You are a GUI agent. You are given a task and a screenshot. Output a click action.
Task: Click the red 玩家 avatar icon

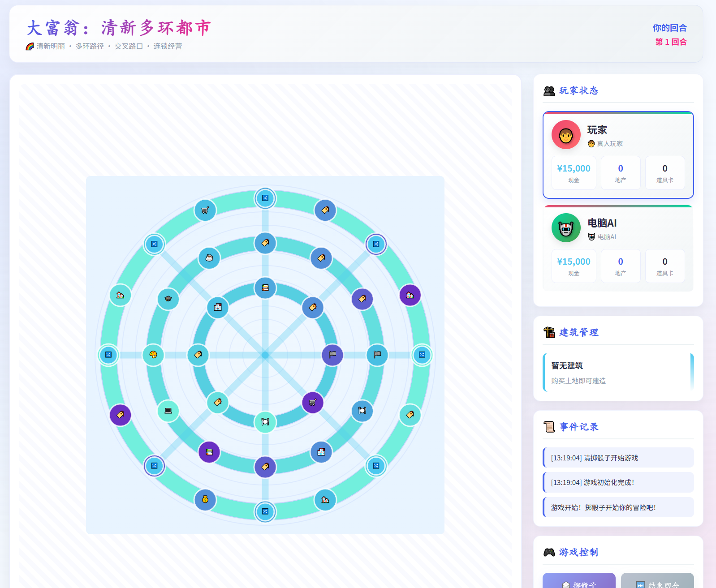tap(566, 135)
